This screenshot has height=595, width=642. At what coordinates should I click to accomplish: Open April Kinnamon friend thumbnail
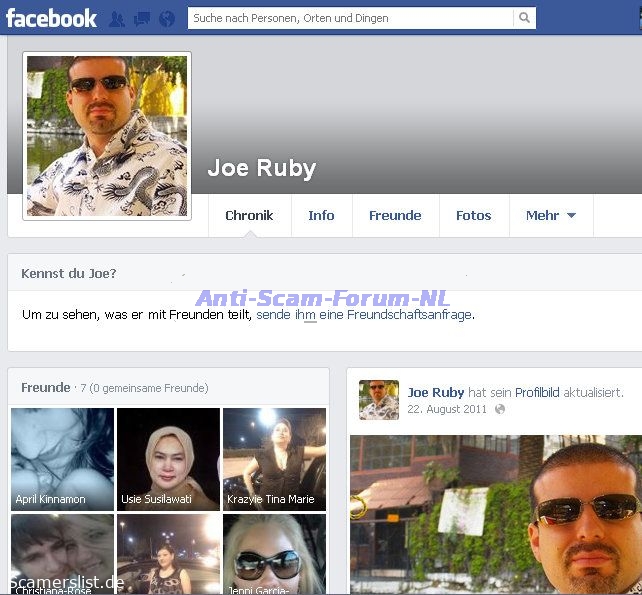(62, 459)
